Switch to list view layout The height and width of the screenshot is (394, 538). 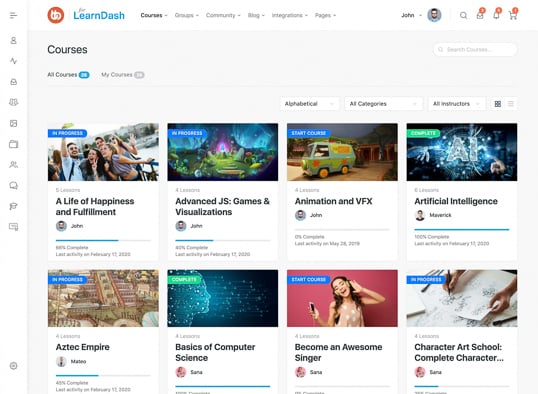coord(511,104)
